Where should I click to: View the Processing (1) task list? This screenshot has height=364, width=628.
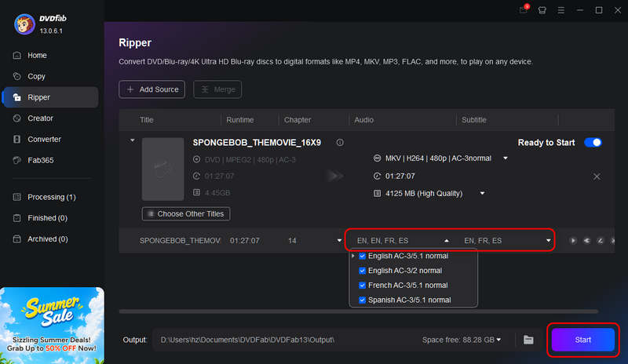tap(51, 197)
